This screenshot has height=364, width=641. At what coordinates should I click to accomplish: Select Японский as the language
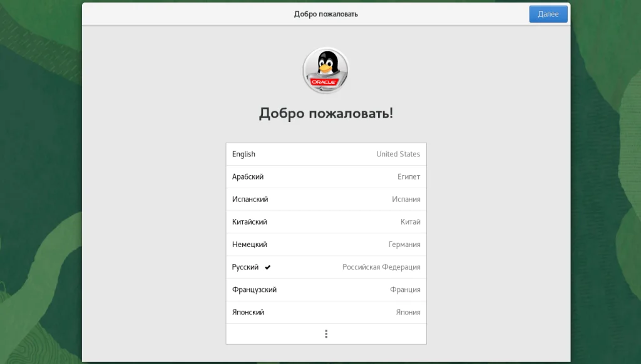326,312
